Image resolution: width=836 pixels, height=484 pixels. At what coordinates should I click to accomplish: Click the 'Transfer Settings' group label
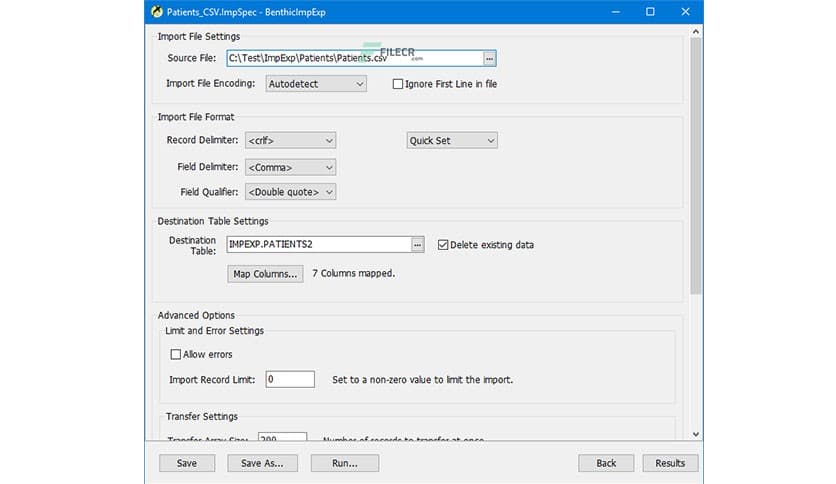[x=202, y=416]
